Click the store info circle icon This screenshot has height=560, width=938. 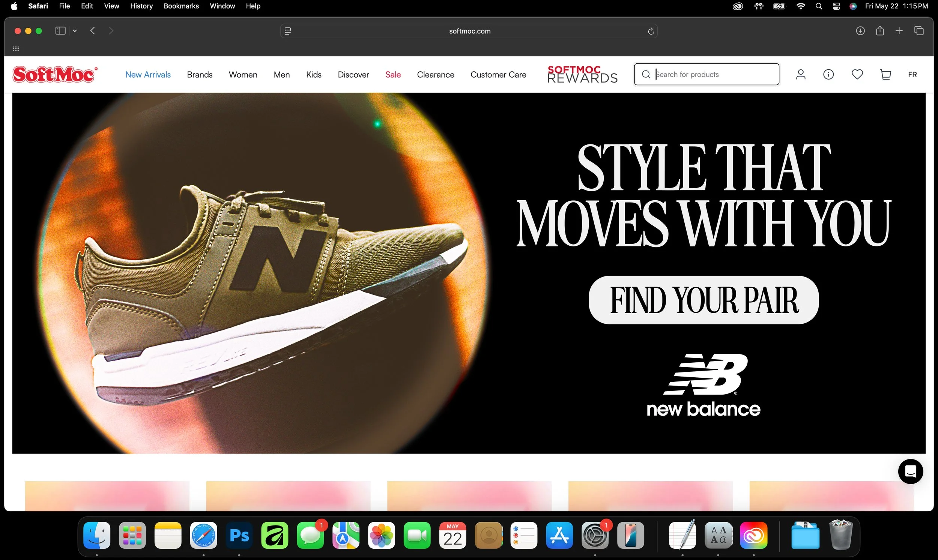point(828,74)
